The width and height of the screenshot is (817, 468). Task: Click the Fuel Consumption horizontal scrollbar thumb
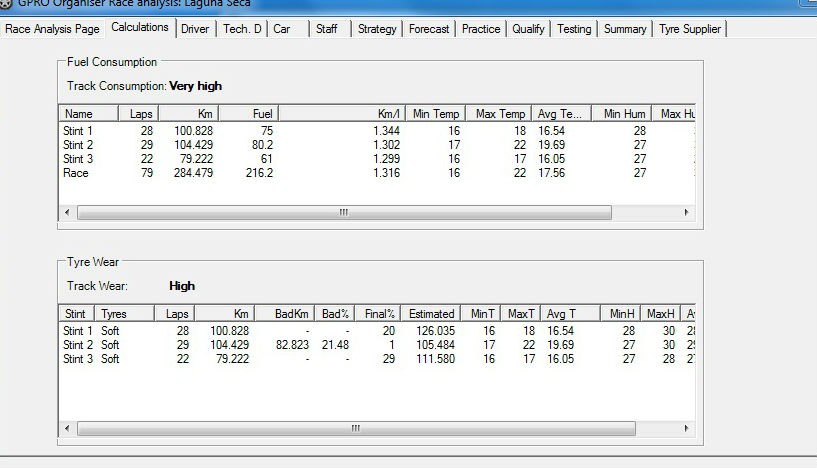coord(344,212)
